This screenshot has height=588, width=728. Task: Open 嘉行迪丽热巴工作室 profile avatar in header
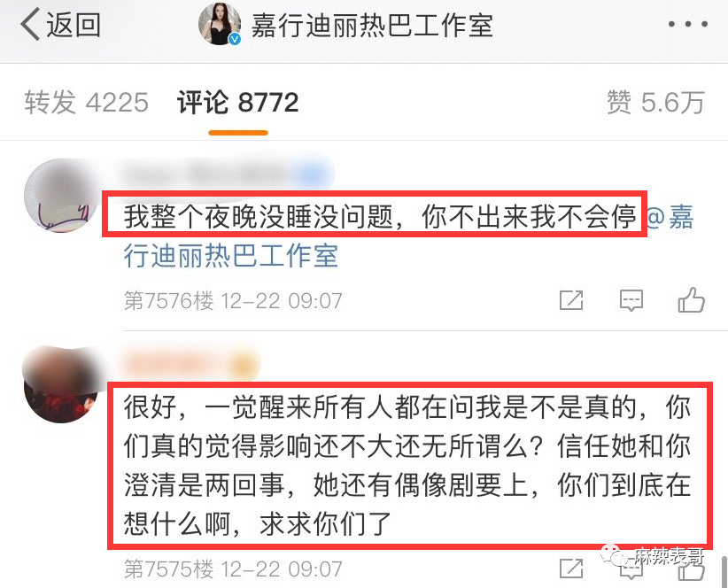point(219,24)
